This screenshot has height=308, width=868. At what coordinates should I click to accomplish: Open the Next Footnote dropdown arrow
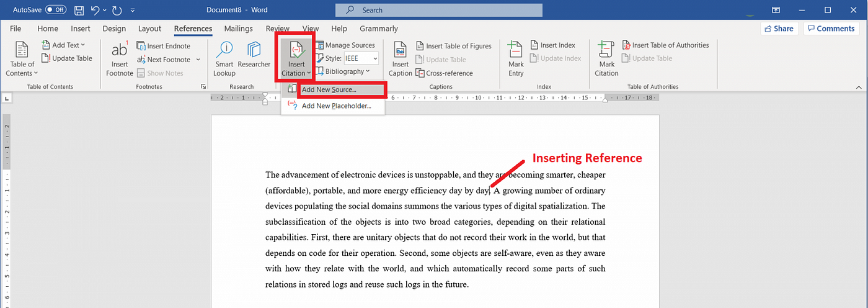(x=198, y=60)
